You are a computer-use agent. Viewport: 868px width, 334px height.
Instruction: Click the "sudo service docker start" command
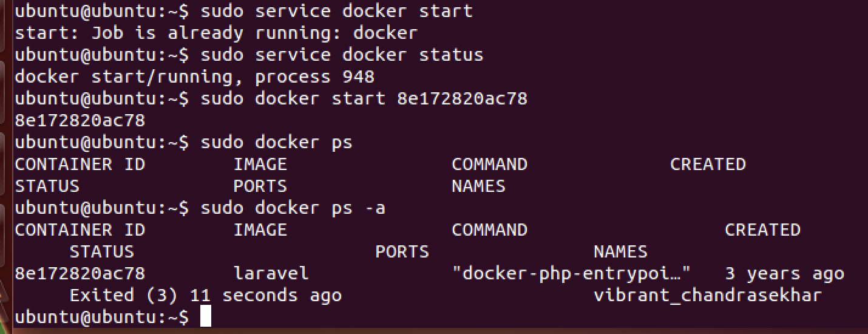click(x=336, y=11)
